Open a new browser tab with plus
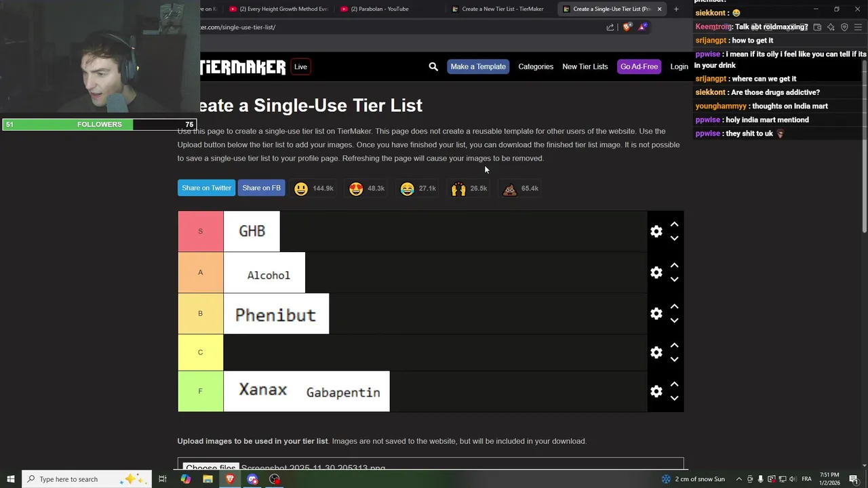The image size is (868, 488). coord(676,9)
